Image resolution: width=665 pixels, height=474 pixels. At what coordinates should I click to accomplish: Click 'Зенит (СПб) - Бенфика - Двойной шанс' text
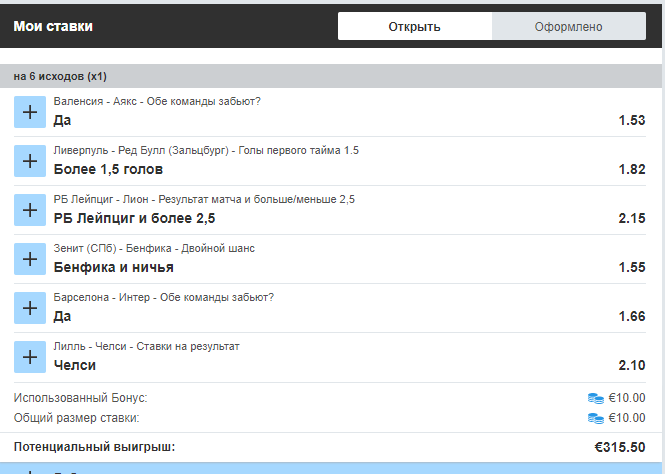click(154, 248)
